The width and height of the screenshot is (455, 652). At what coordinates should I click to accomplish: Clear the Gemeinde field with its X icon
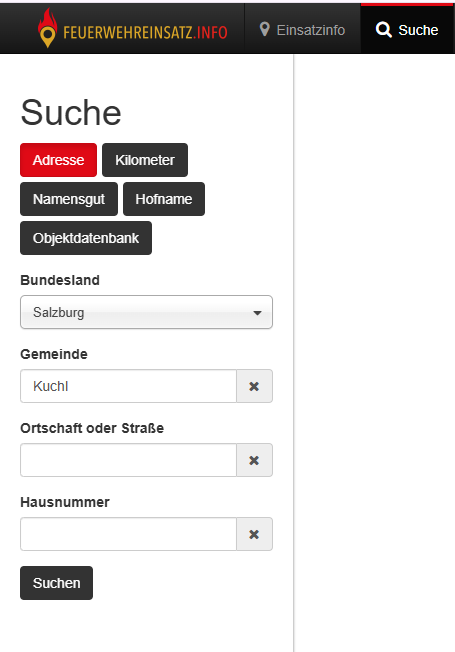tap(254, 386)
